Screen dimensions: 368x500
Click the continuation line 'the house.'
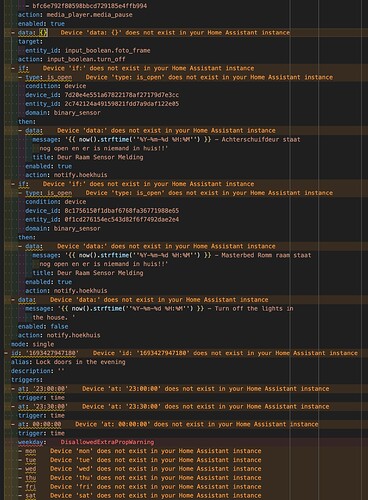coord(54,317)
